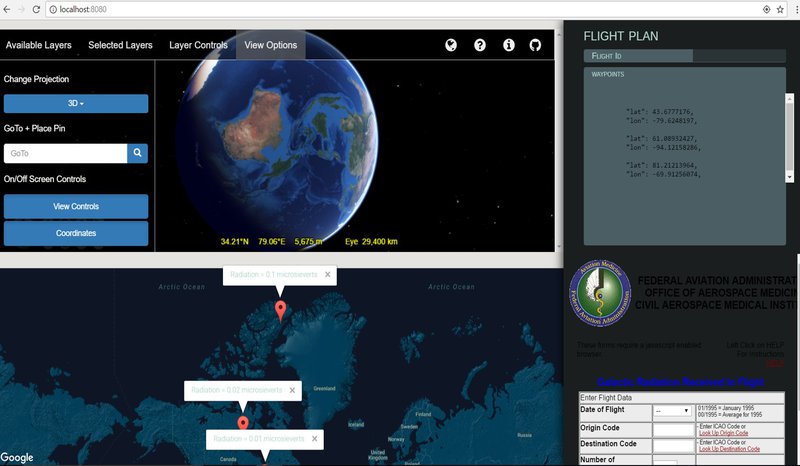Click the globe icon in top navbar

tap(451, 45)
